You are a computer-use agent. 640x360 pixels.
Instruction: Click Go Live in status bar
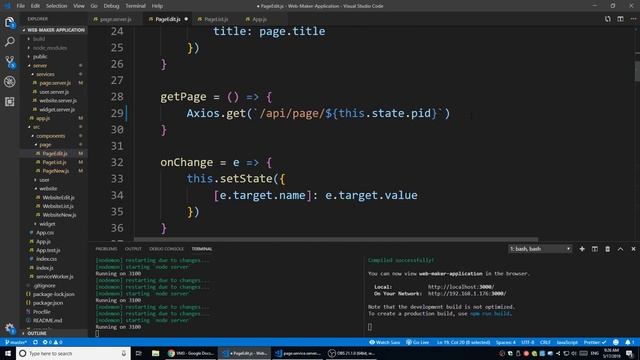(417, 342)
